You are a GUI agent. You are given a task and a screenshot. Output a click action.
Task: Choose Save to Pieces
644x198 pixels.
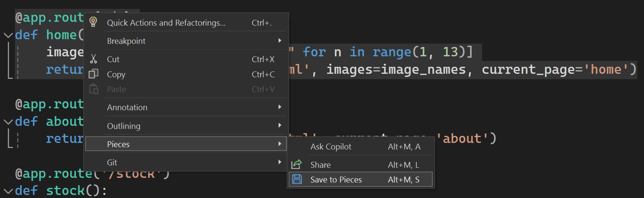(x=336, y=179)
